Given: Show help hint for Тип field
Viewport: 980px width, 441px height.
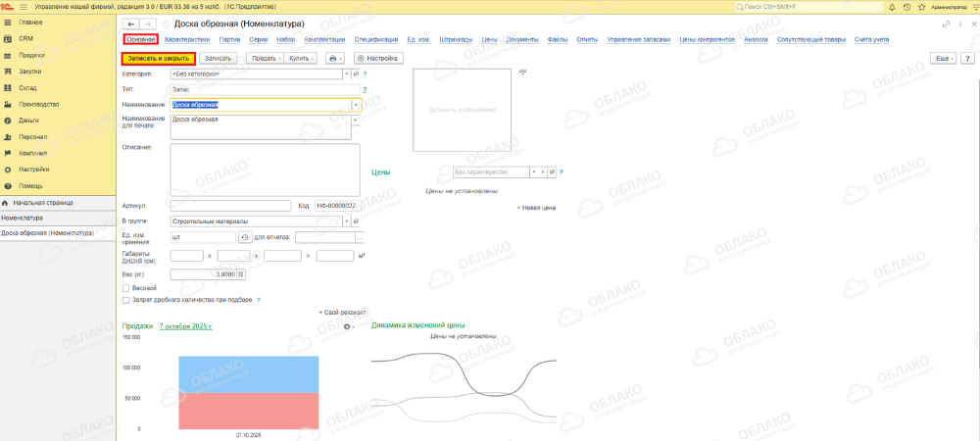Looking at the screenshot, I should 365,89.
